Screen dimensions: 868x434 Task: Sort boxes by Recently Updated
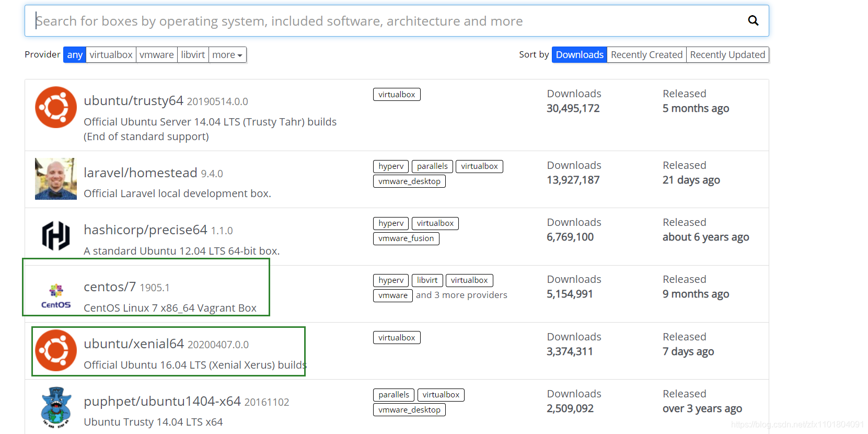[727, 55]
